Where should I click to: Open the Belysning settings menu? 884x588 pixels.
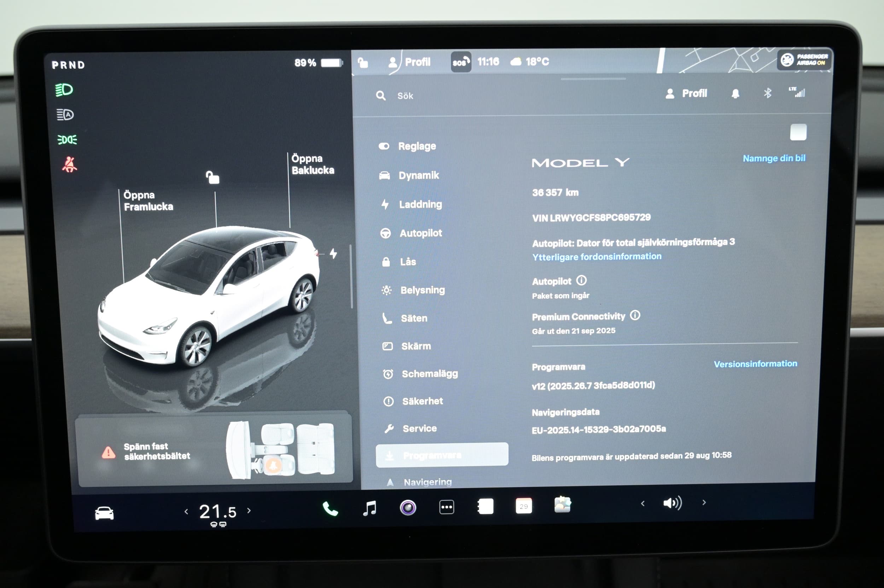tap(413, 290)
